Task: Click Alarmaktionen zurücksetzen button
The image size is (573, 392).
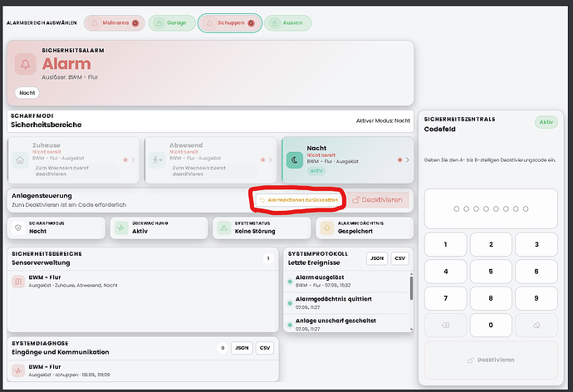Action: (299, 200)
